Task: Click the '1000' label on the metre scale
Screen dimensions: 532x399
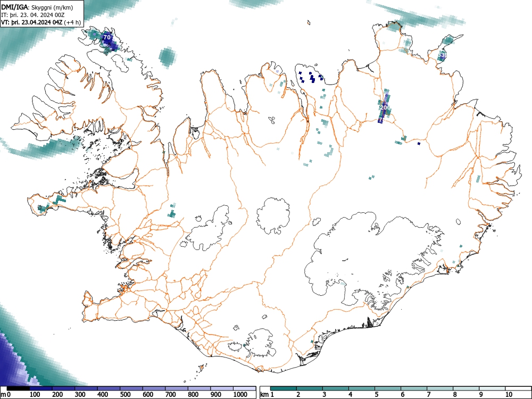Action: click(x=240, y=395)
